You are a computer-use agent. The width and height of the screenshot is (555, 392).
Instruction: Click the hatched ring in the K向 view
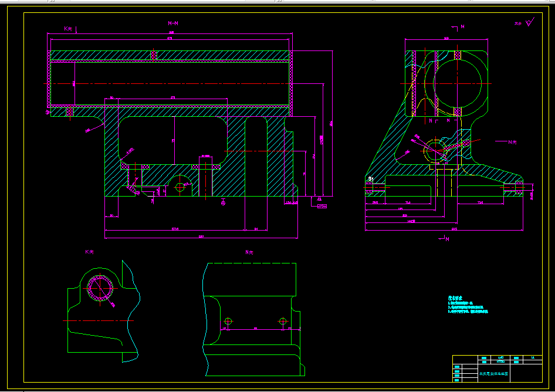tap(100, 288)
